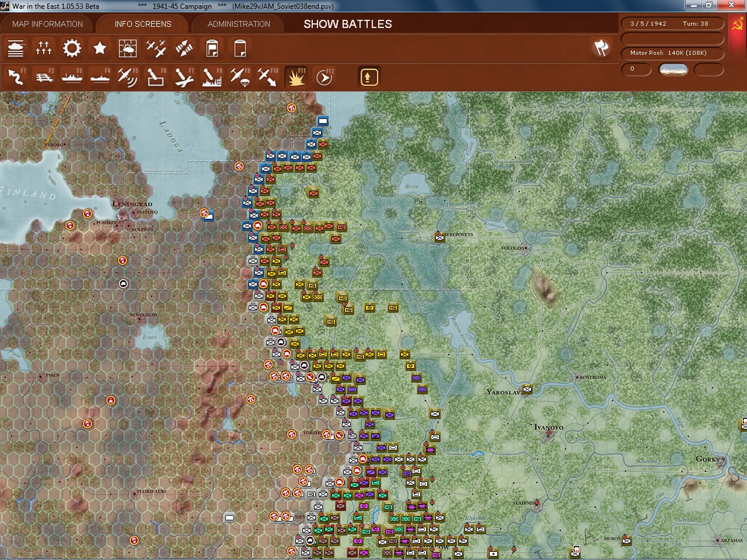The width and height of the screenshot is (747, 560).
Task: Select the F9 air transport parachute mode
Action: click(240, 77)
